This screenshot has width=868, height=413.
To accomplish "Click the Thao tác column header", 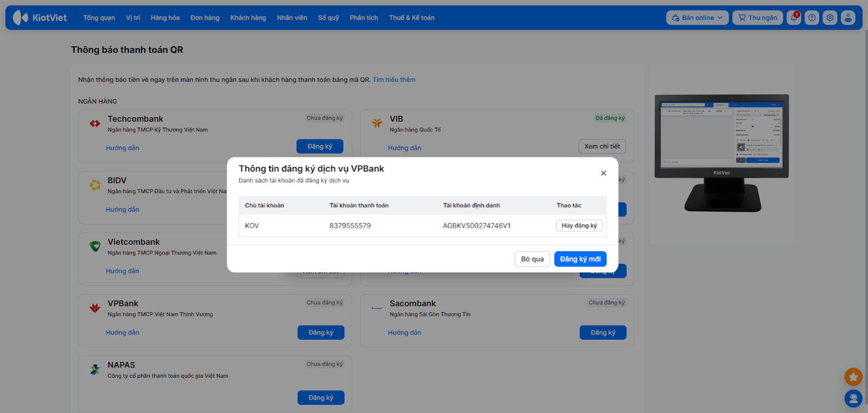I will click(569, 206).
